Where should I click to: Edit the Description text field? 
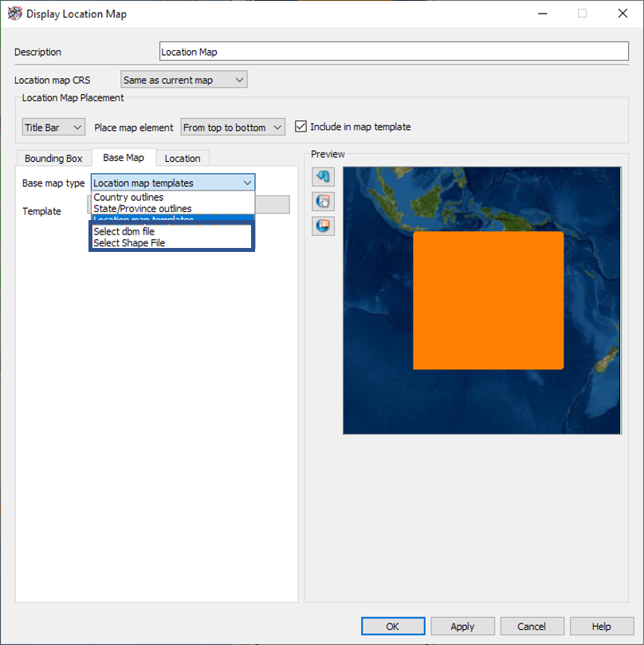pos(393,51)
